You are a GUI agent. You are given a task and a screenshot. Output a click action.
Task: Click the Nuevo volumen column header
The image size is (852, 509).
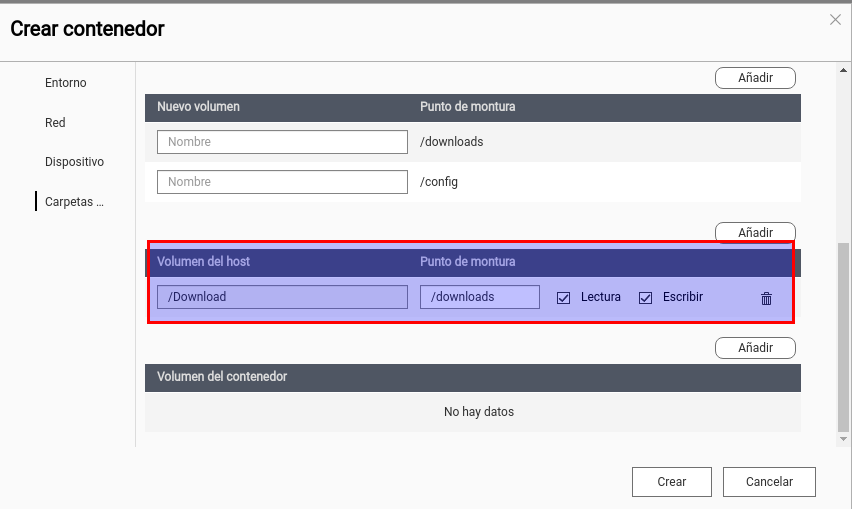[x=198, y=107]
